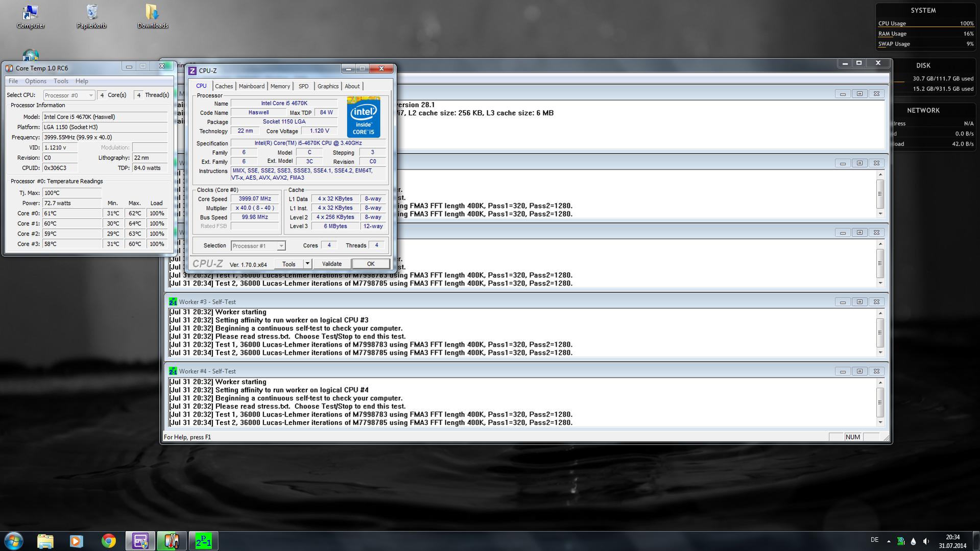The height and width of the screenshot is (551, 980).
Task: Click the Frequency field in Core Temp
Action: pyautogui.click(x=105, y=137)
